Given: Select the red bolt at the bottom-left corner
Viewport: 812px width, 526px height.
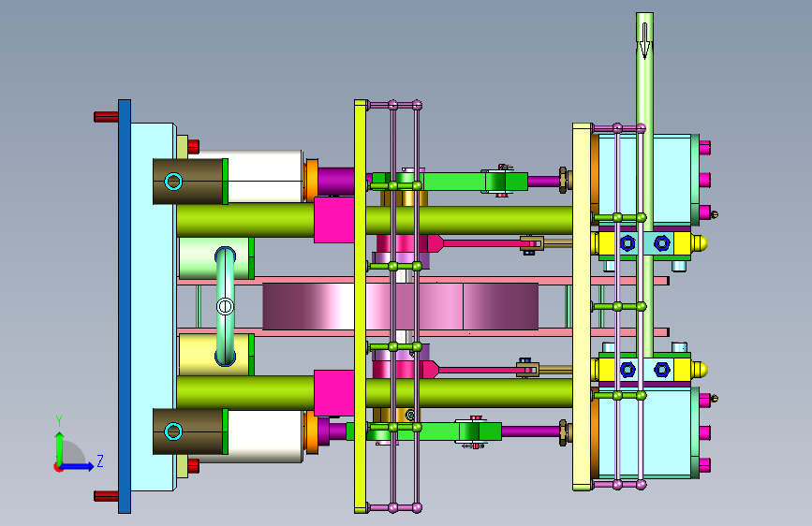Looking at the screenshot, I should 106,496.
